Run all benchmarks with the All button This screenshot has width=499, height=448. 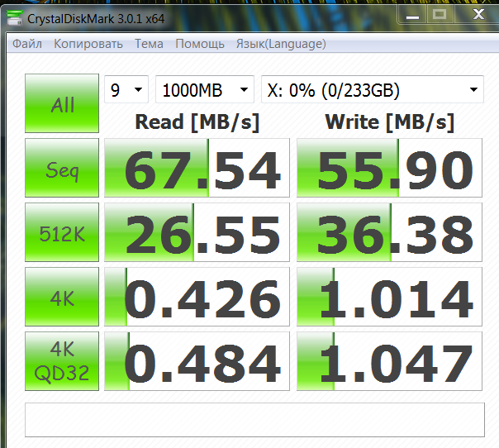[x=62, y=103]
